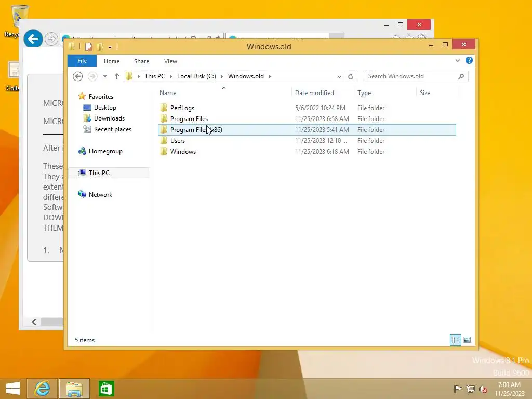The height and width of the screenshot is (399, 532).
Task: Open Action Center flag tray icon
Action: [x=458, y=389]
